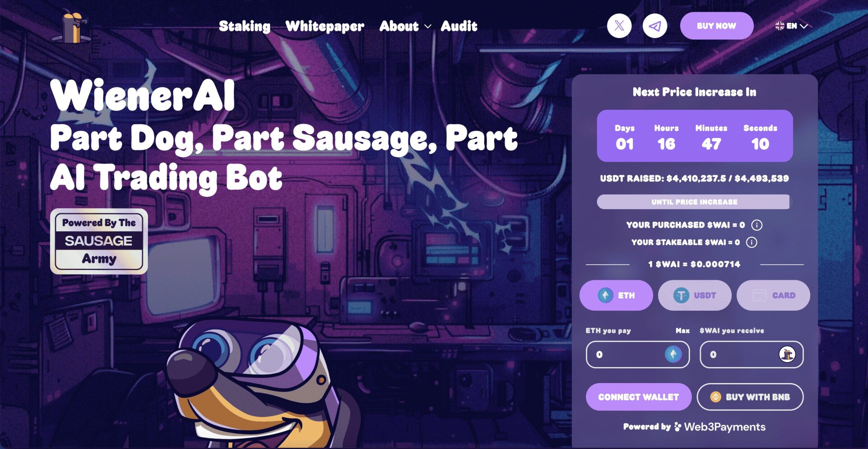Go to the Staking page

244,26
